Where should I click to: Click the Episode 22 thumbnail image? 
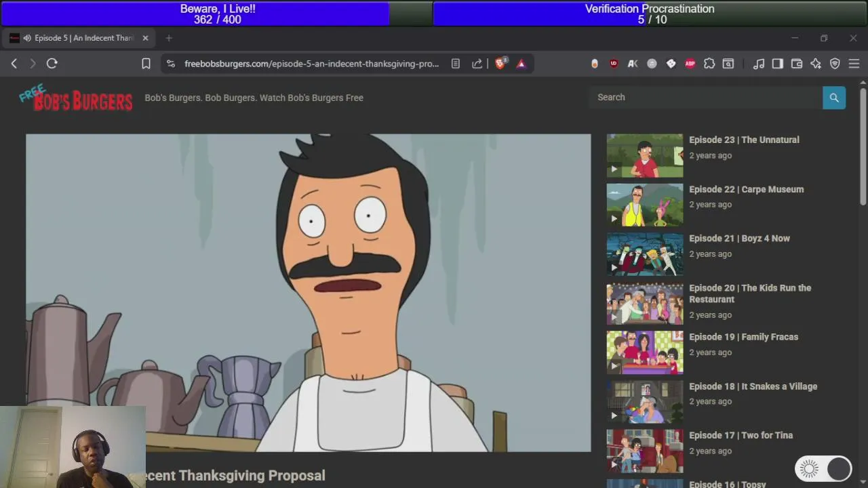(645, 205)
